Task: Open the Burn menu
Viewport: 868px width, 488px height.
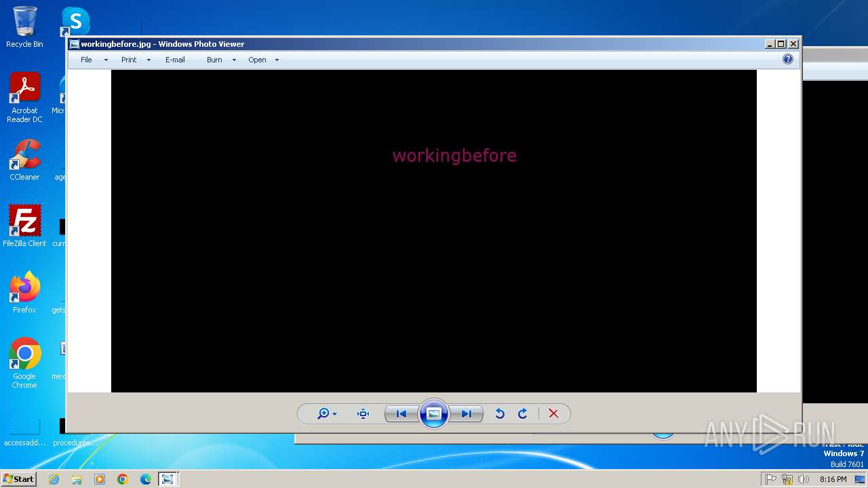Action: pos(214,60)
